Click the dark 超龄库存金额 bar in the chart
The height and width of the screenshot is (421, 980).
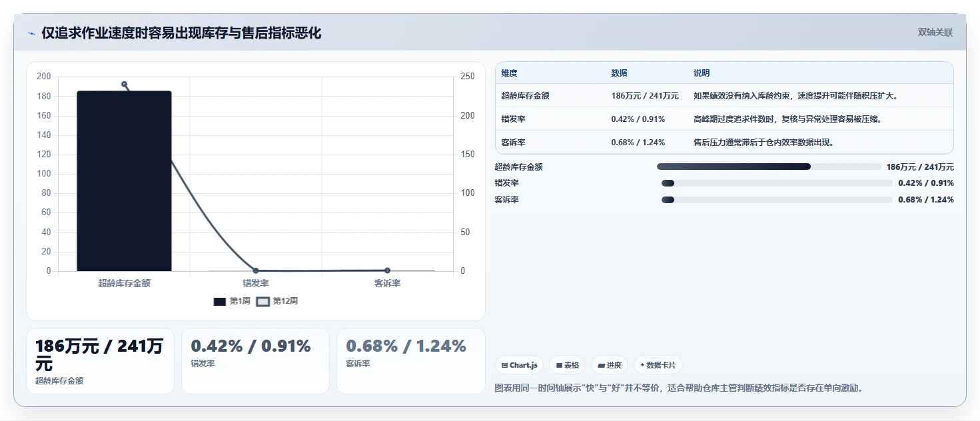point(124,181)
